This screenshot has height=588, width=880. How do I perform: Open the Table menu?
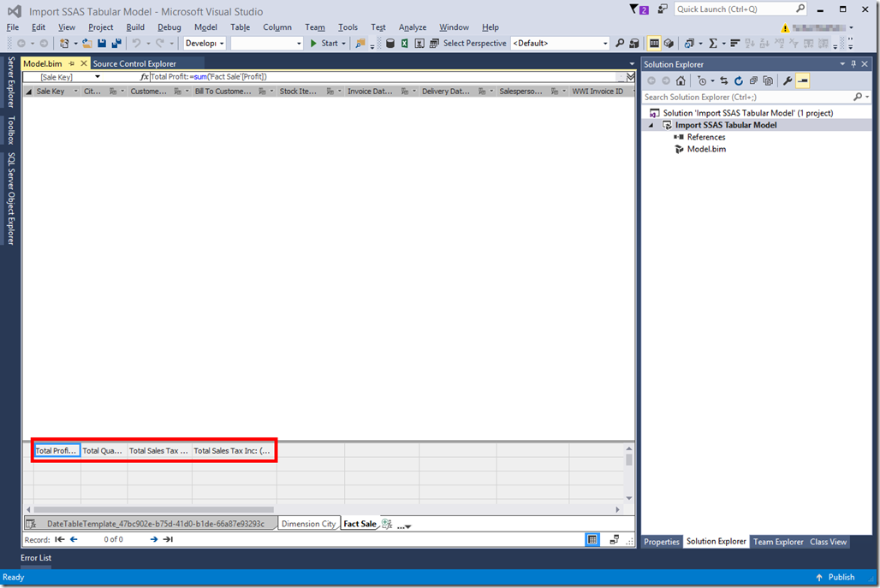click(241, 27)
